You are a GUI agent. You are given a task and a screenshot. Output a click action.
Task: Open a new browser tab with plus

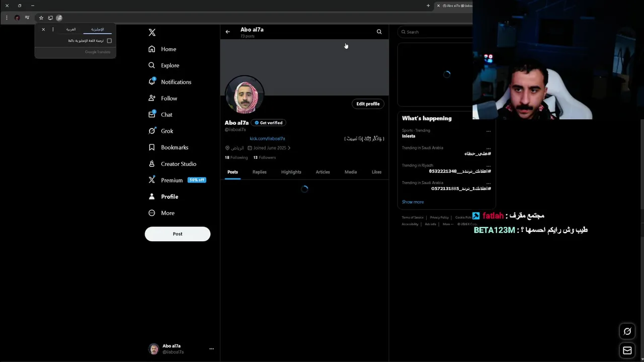click(428, 6)
